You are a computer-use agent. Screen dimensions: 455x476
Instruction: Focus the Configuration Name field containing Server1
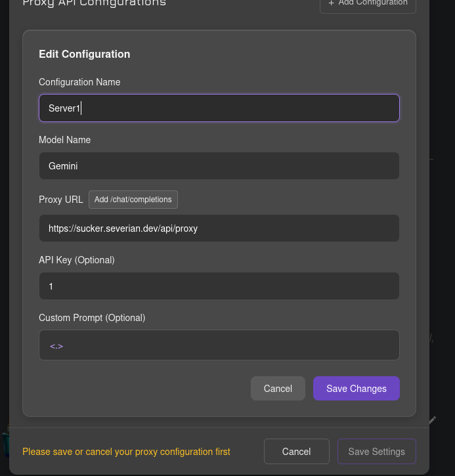(219, 108)
